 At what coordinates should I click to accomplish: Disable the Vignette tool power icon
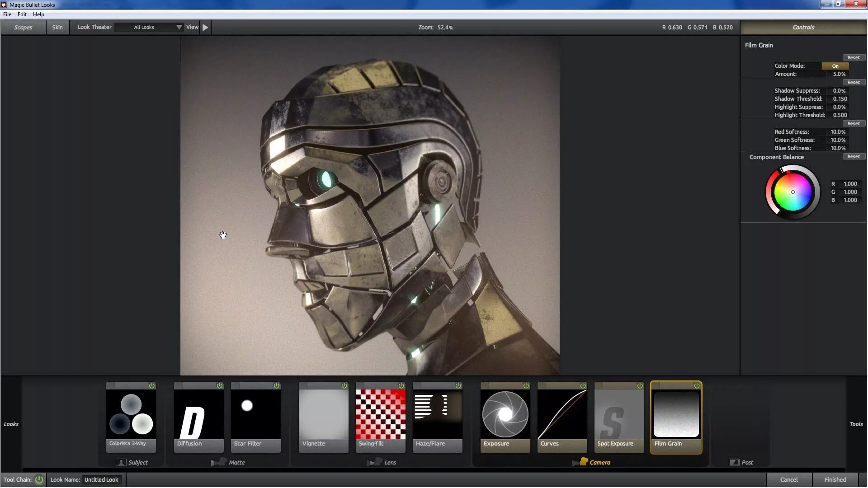[344, 385]
